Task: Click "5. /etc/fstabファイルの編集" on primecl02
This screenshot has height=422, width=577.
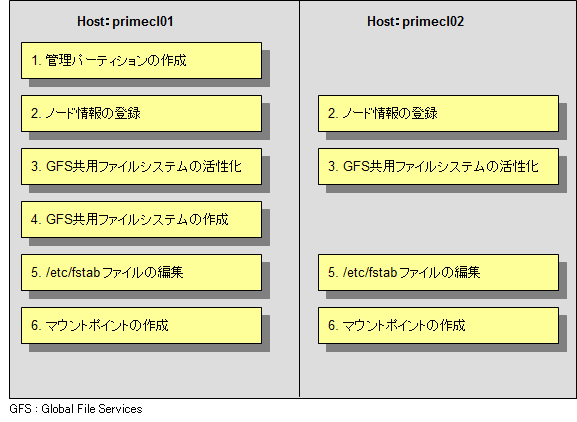Action: [x=438, y=272]
